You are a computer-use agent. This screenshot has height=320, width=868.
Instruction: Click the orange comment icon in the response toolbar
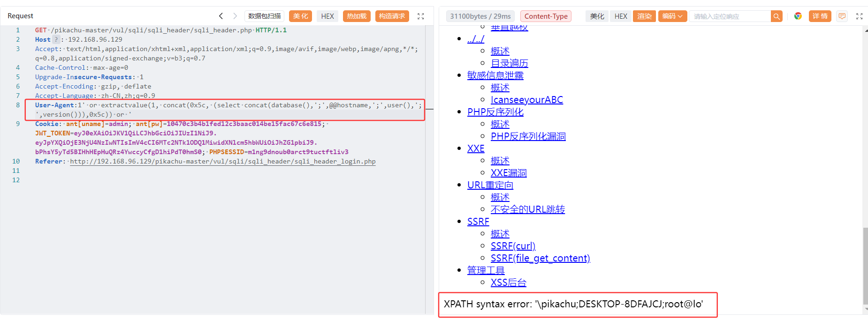(x=842, y=16)
